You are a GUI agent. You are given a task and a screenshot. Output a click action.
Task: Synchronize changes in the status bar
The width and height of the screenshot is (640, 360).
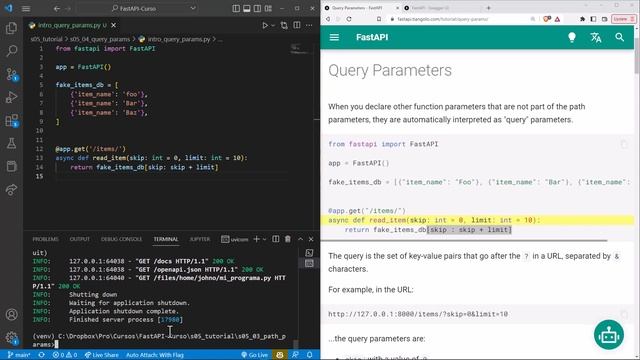pos(41,355)
